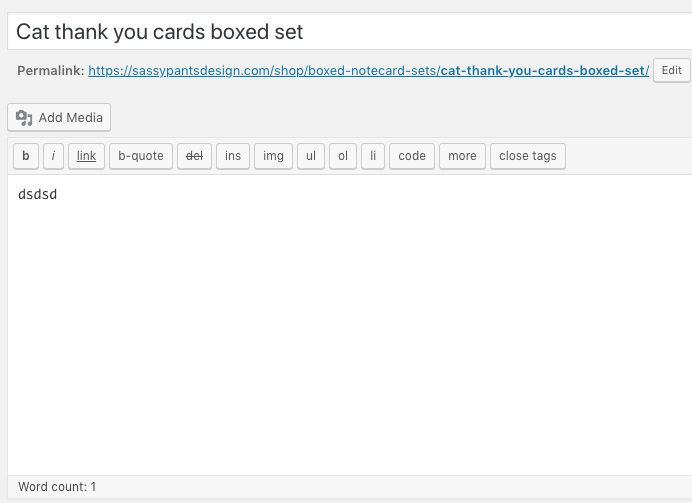Click the Add Media camera icon
692x503 pixels.
point(24,118)
